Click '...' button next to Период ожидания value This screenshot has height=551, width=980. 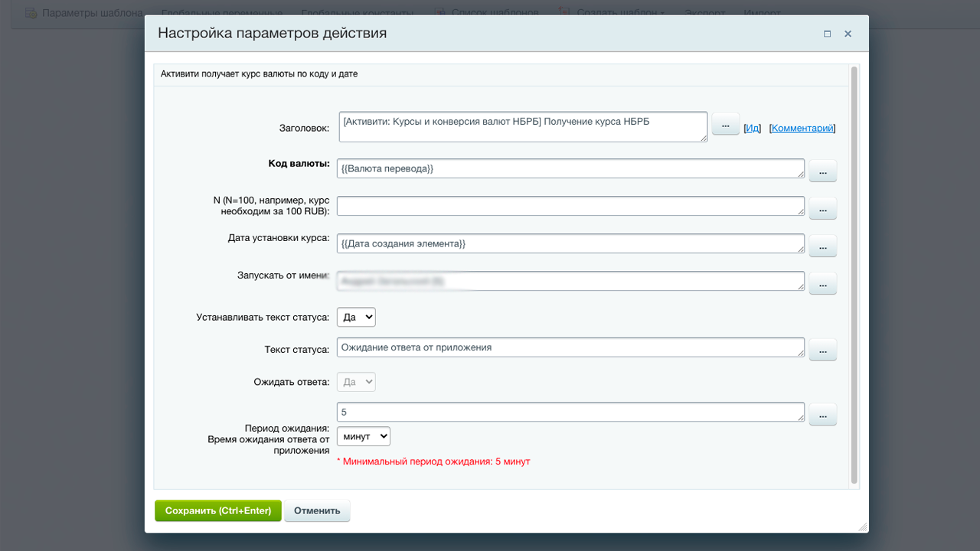[x=822, y=415]
